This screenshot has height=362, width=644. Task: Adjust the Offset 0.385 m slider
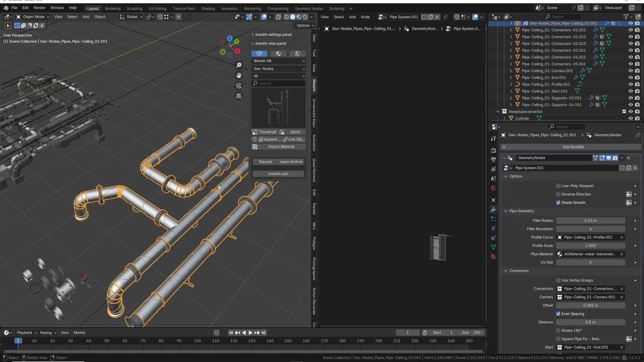(590, 305)
